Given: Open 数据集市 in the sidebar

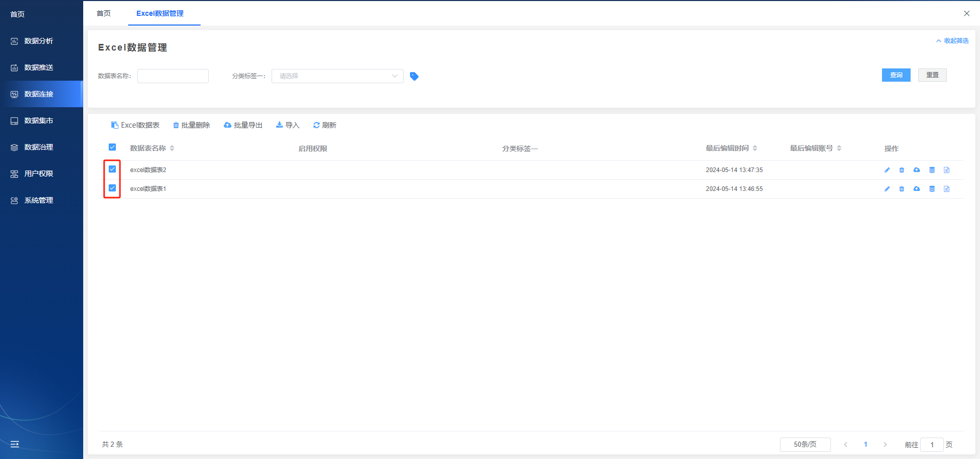Looking at the screenshot, I should tap(41, 120).
